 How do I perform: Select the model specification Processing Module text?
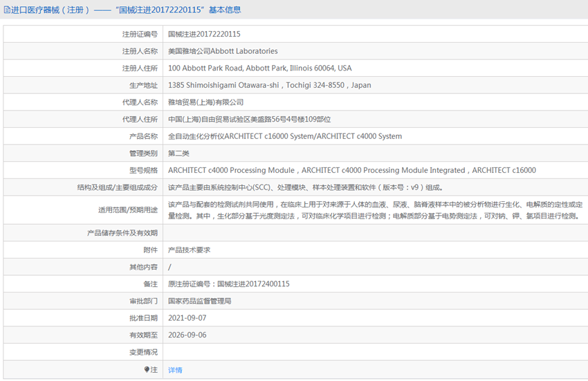coord(351,170)
